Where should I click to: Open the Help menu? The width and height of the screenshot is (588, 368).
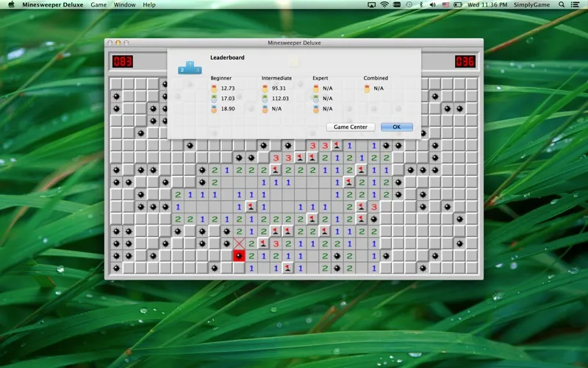point(149,4)
